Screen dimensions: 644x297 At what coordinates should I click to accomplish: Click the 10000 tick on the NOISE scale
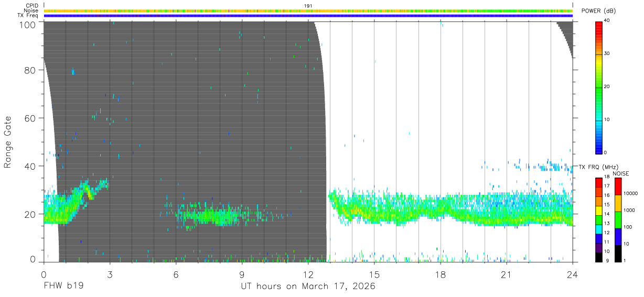pyautogui.click(x=630, y=194)
